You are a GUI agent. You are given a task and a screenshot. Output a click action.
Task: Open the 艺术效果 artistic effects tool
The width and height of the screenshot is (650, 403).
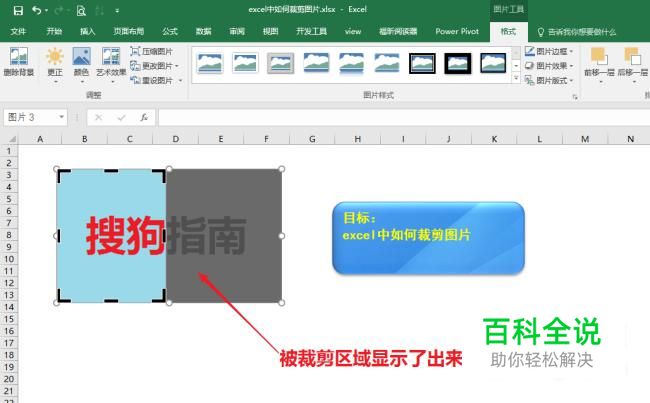point(111,62)
